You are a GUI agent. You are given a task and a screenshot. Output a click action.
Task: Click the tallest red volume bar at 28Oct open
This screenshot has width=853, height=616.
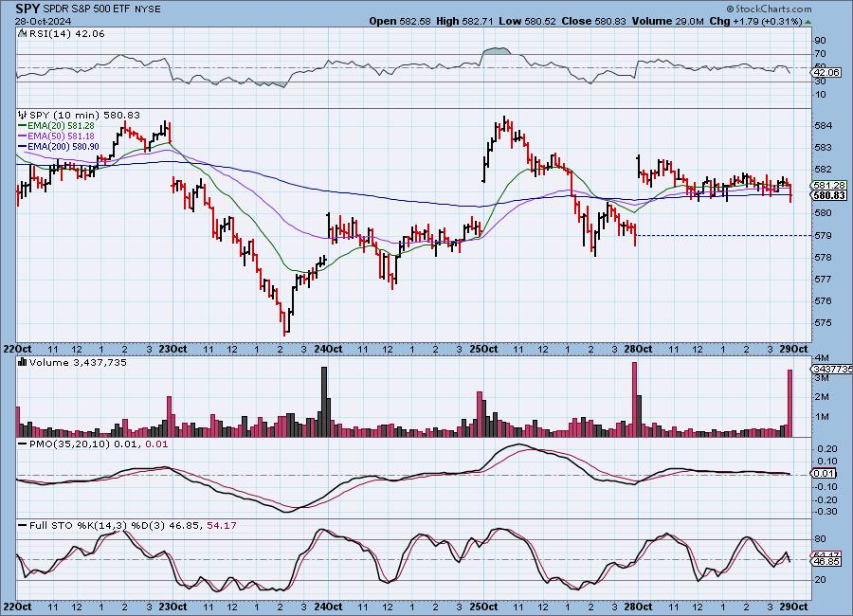[634, 399]
